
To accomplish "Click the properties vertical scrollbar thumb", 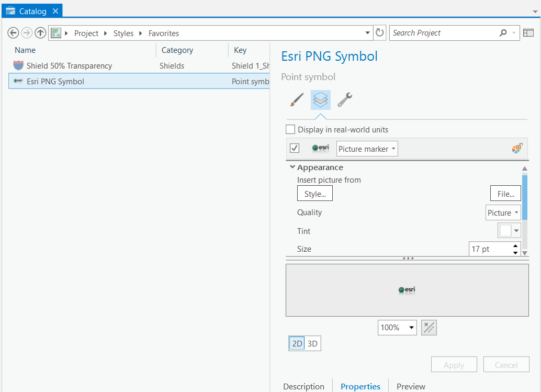I will tap(524, 197).
